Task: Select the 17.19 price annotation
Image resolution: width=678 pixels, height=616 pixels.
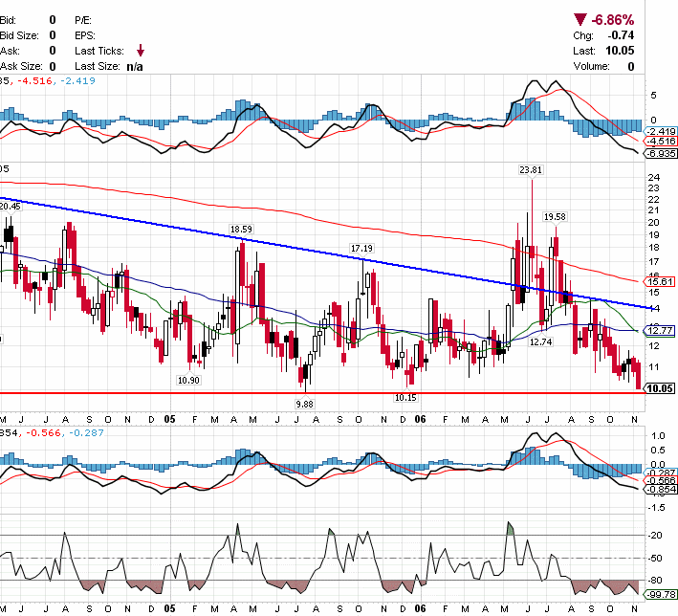Action: pyautogui.click(x=361, y=248)
